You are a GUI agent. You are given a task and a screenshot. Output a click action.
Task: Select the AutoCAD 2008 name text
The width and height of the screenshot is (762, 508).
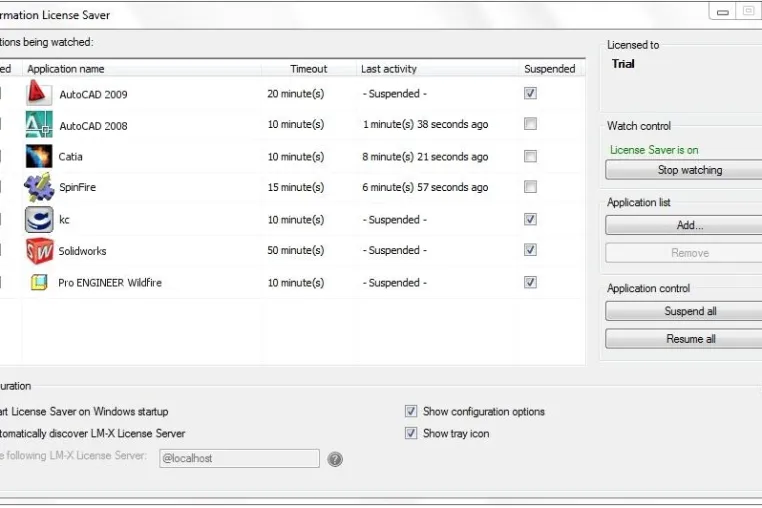[93, 126]
